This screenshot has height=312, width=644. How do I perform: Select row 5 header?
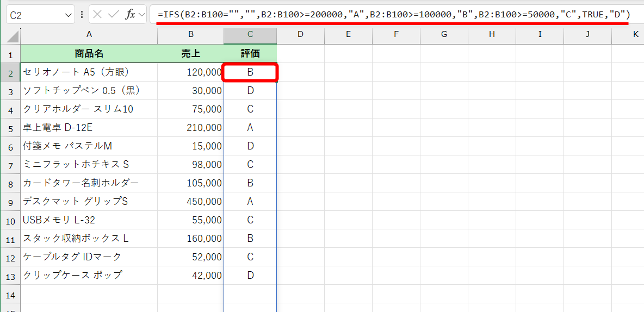(x=10, y=128)
